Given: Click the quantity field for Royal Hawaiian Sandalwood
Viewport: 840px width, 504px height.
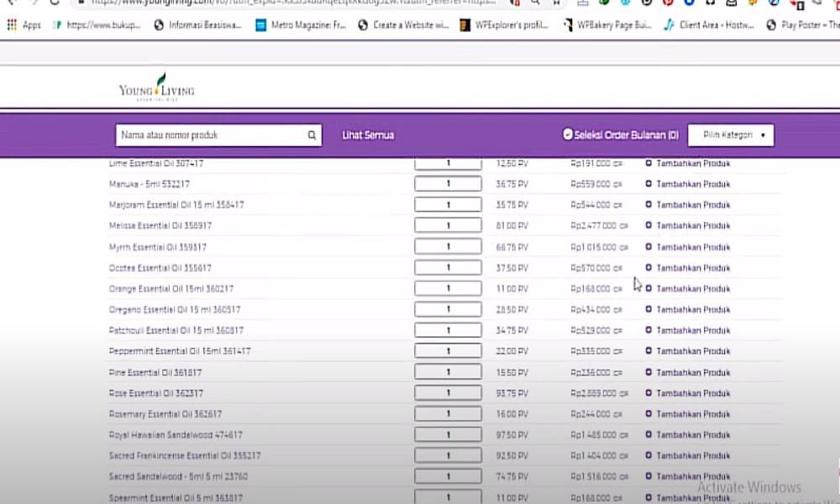Looking at the screenshot, I should coord(448,435).
